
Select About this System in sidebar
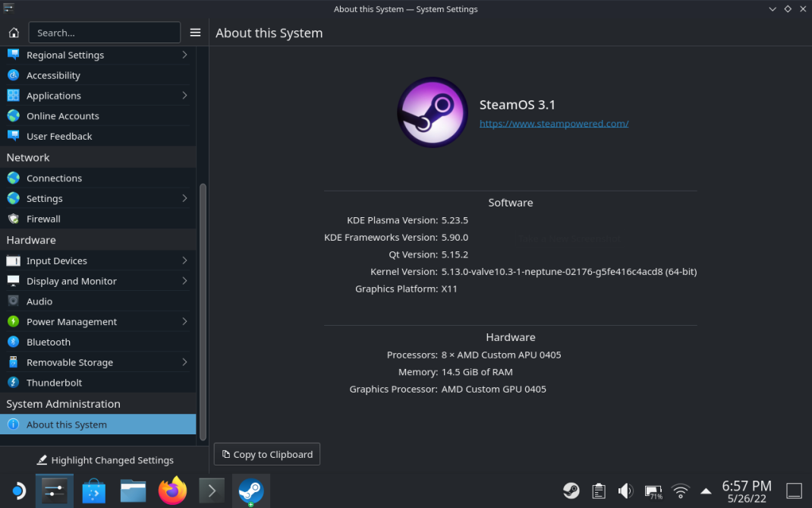pyautogui.click(x=98, y=424)
